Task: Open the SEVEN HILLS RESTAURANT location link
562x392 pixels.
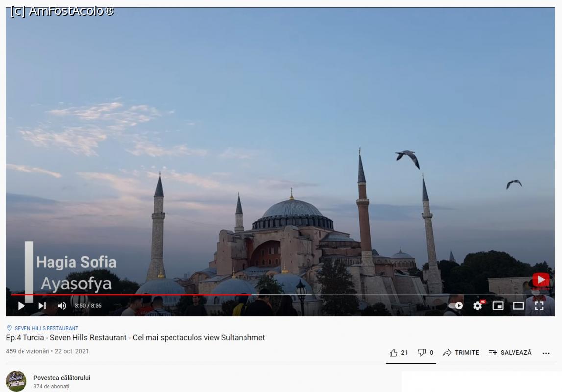Action: [x=46, y=328]
